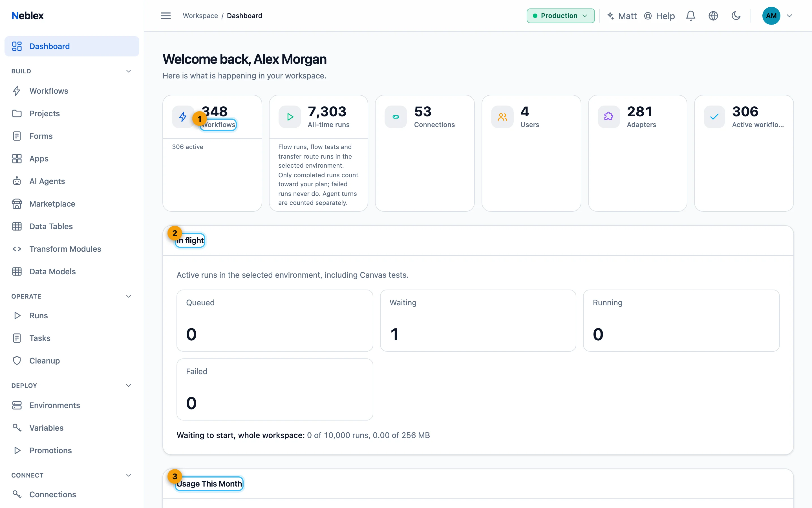The height and width of the screenshot is (508, 812).
Task: Click the 'Welcome back, Alex Morgan' heading
Action: click(245, 59)
